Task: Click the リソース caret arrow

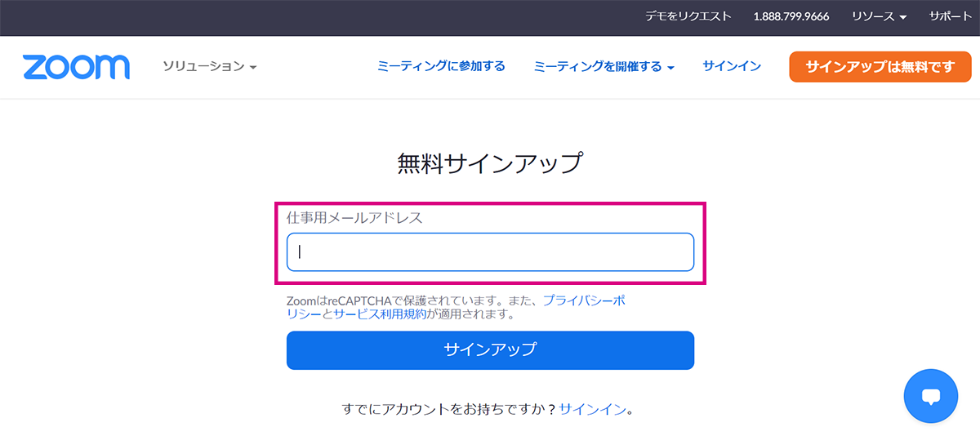Action: [x=902, y=17]
